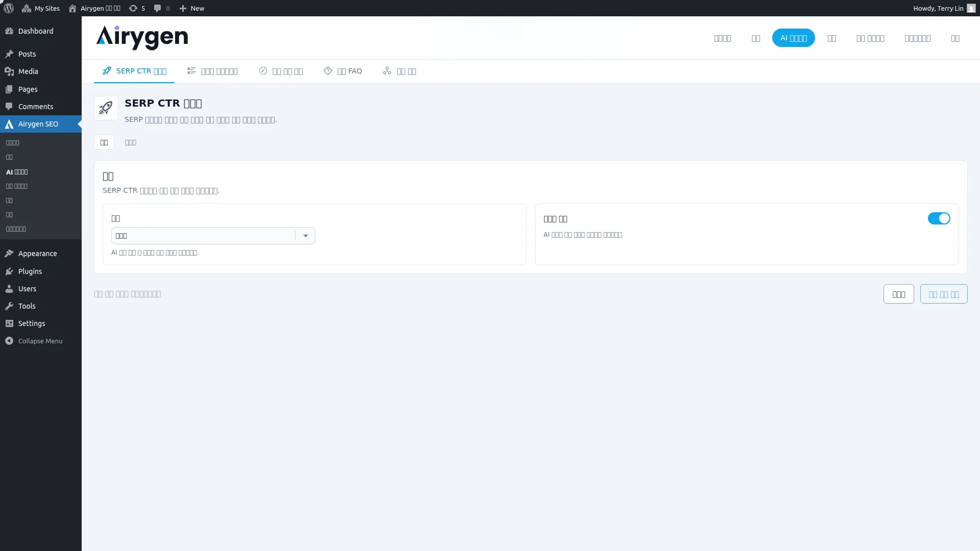Viewport: 980px width, 551px height.
Task: Click the dark-outlined button beside the blue one
Action: (x=899, y=294)
